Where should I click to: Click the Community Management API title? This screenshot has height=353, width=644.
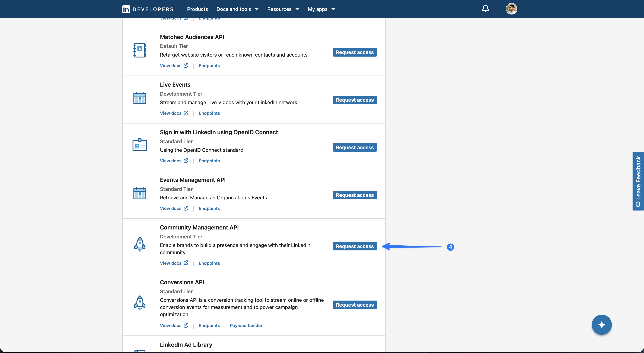(x=199, y=227)
